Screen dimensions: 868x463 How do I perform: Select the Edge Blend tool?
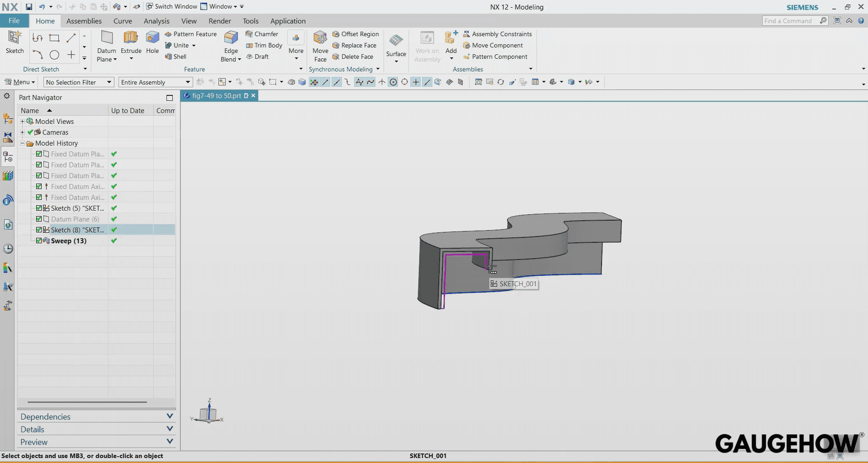click(x=230, y=45)
